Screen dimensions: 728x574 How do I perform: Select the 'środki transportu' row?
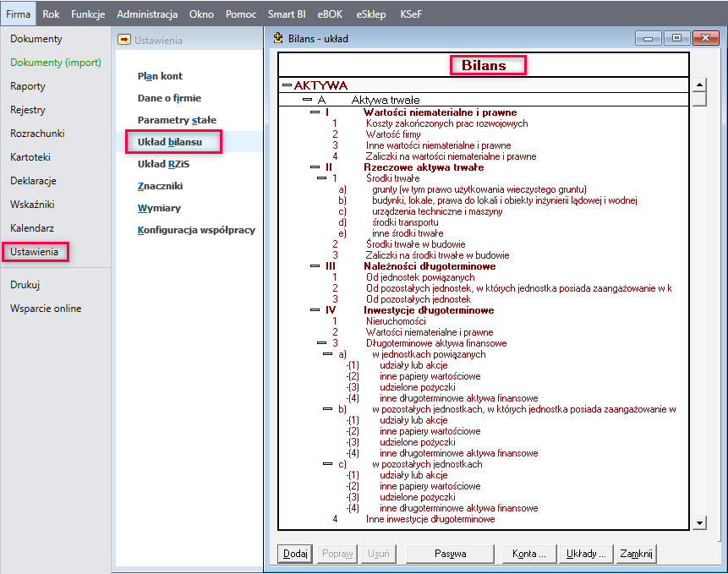(x=405, y=222)
